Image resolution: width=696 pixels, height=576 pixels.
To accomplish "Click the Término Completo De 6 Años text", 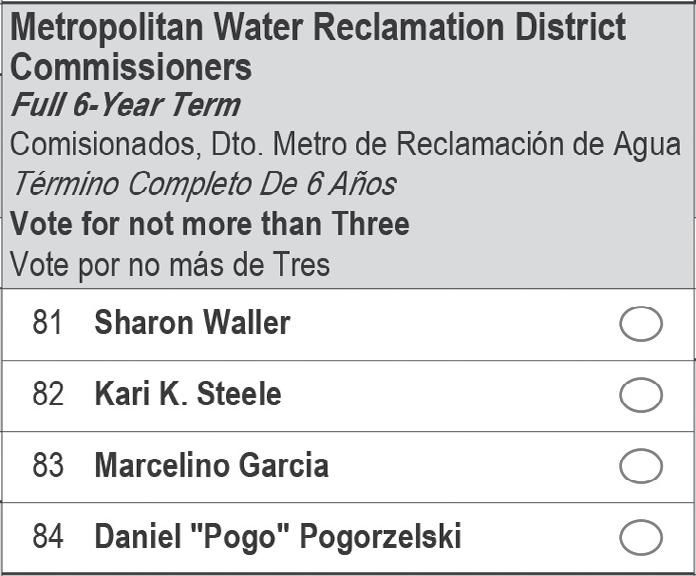I will (205, 183).
